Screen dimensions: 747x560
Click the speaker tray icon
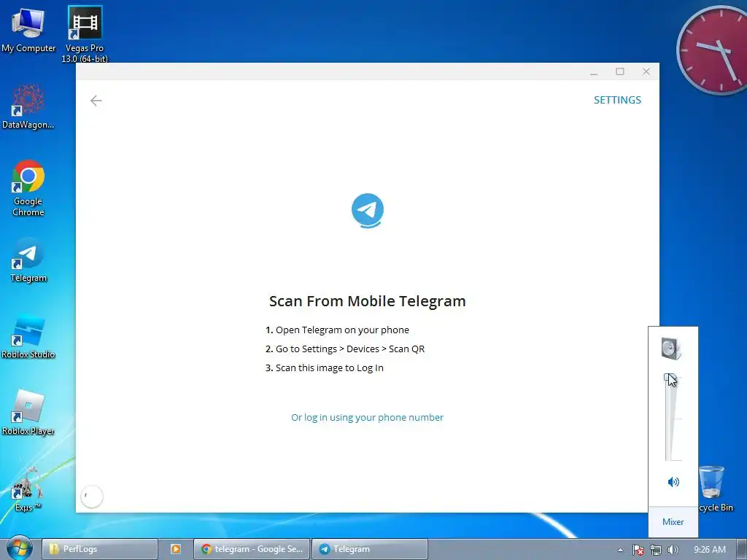tap(673, 550)
